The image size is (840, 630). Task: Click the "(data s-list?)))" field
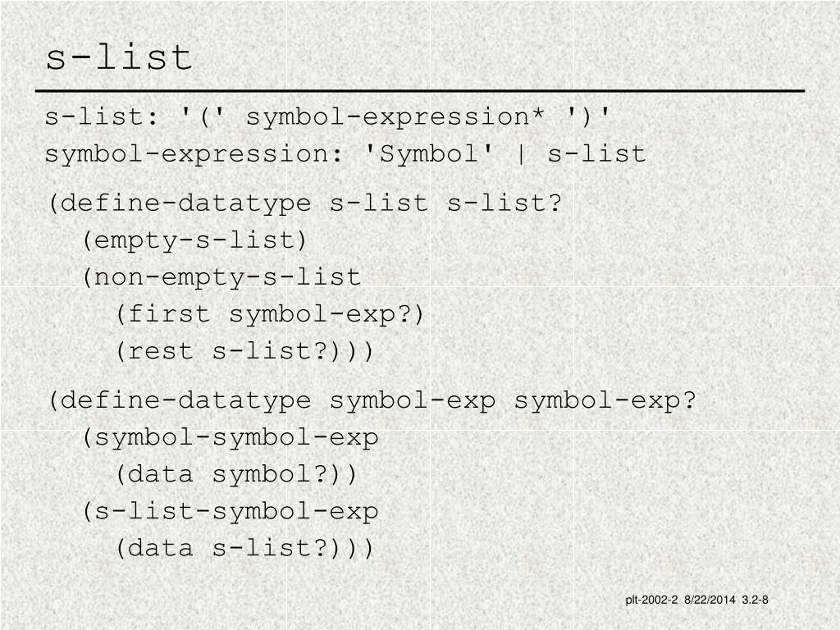tap(245, 548)
